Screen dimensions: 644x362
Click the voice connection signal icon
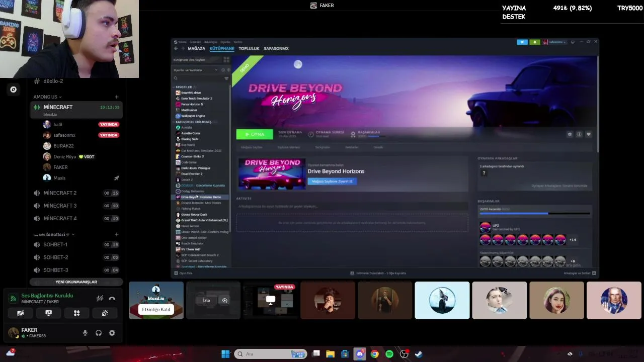tap(13, 298)
